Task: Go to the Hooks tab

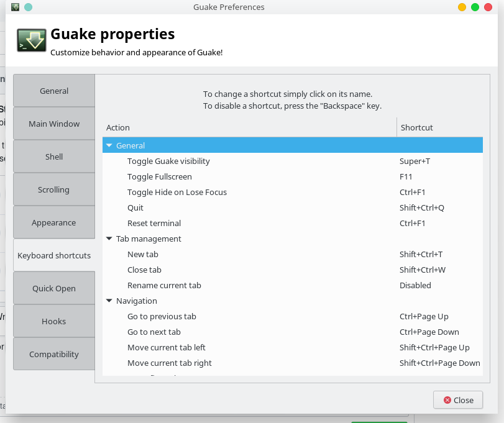Action: 54,321
